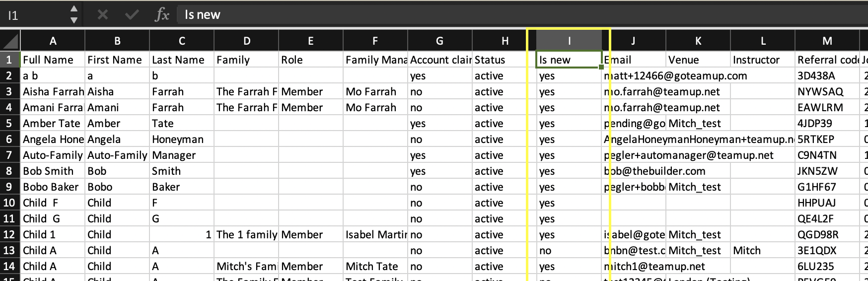Select row 13 header
The width and height of the screenshot is (868, 281).
pos(9,250)
